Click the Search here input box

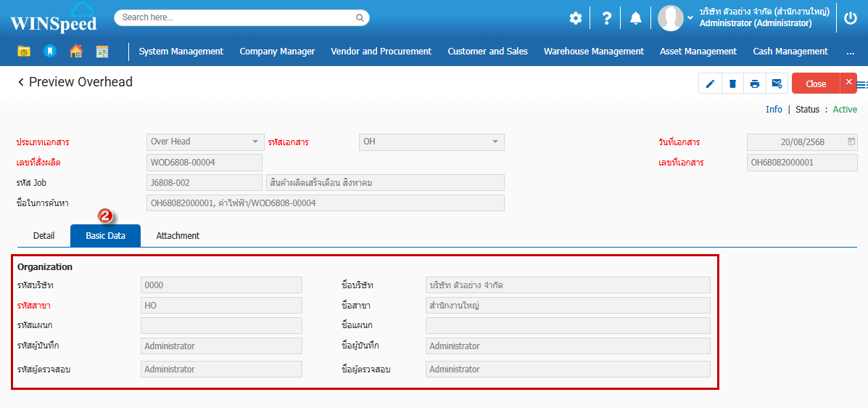(x=237, y=17)
